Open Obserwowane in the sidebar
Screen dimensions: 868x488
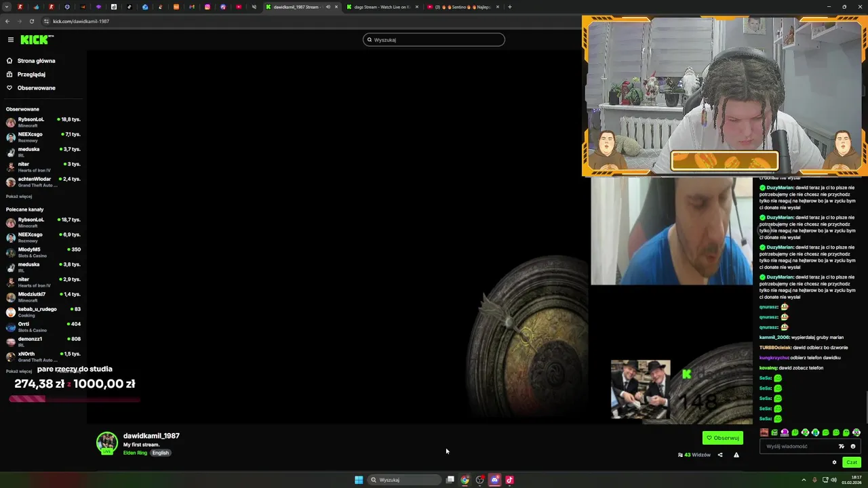pyautogui.click(x=37, y=88)
